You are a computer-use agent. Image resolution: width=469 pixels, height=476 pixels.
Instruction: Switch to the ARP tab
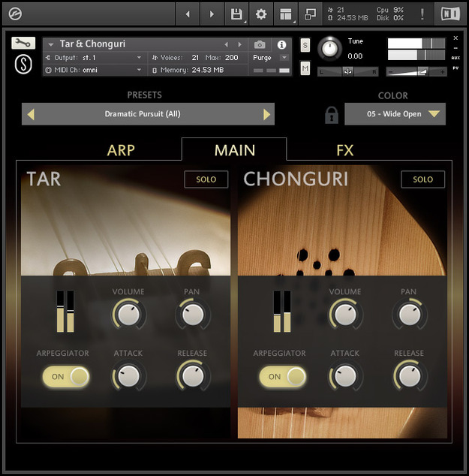121,150
